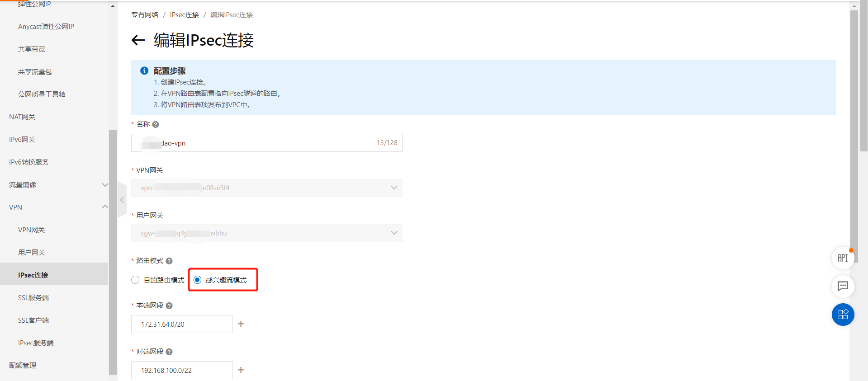Open the help icon next to 对端网段
Screen dimensions: 868x381
point(169,352)
